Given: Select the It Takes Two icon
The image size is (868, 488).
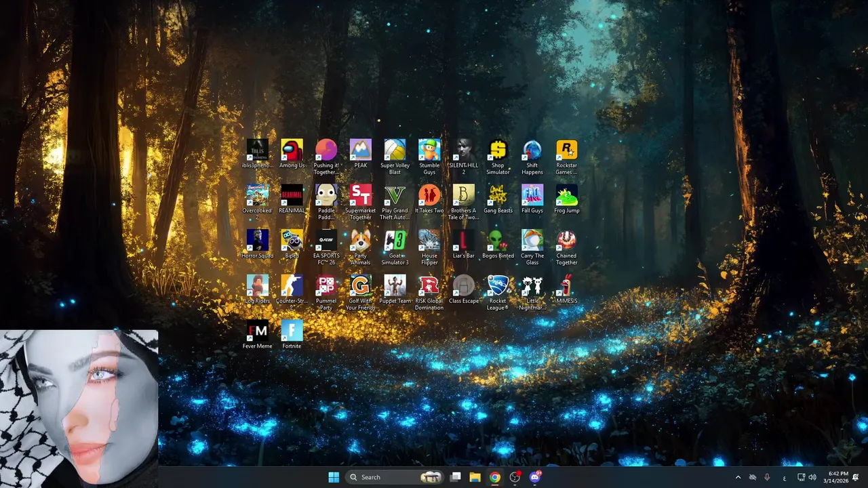Looking at the screenshot, I should [429, 199].
